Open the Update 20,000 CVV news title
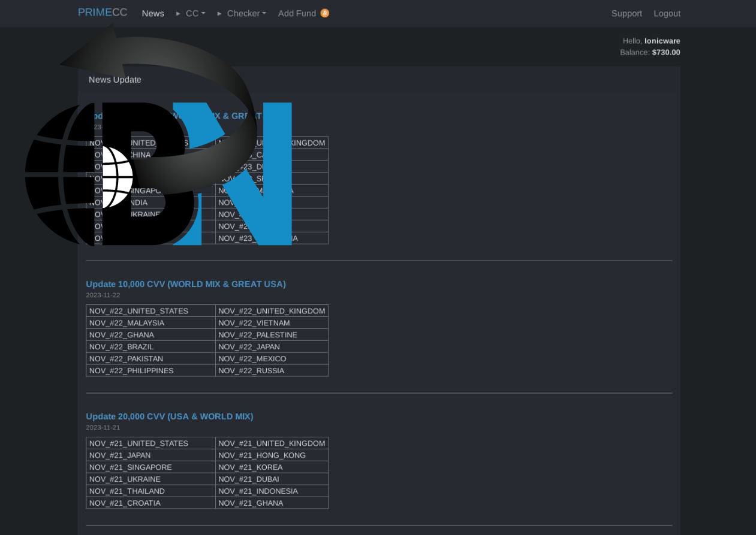 170,416
